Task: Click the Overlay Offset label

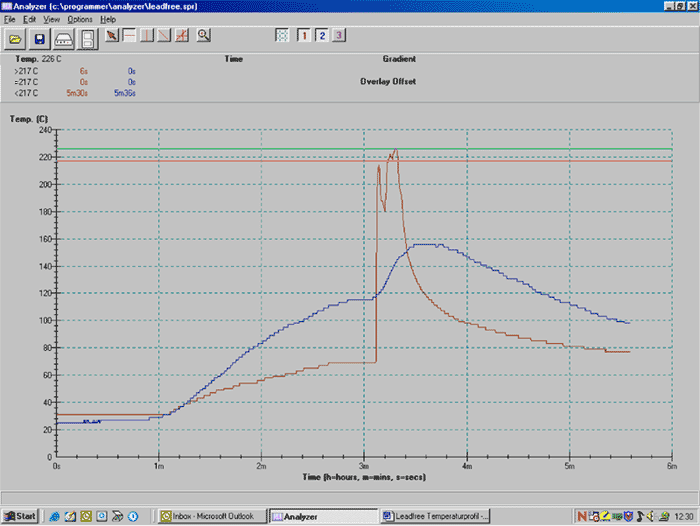Action: pos(388,81)
